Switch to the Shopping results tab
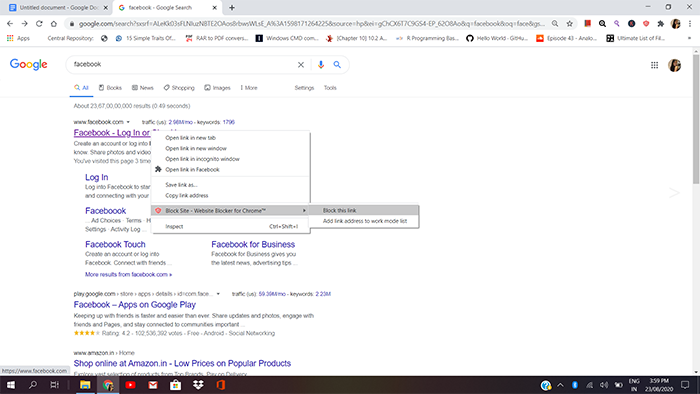 (179, 88)
